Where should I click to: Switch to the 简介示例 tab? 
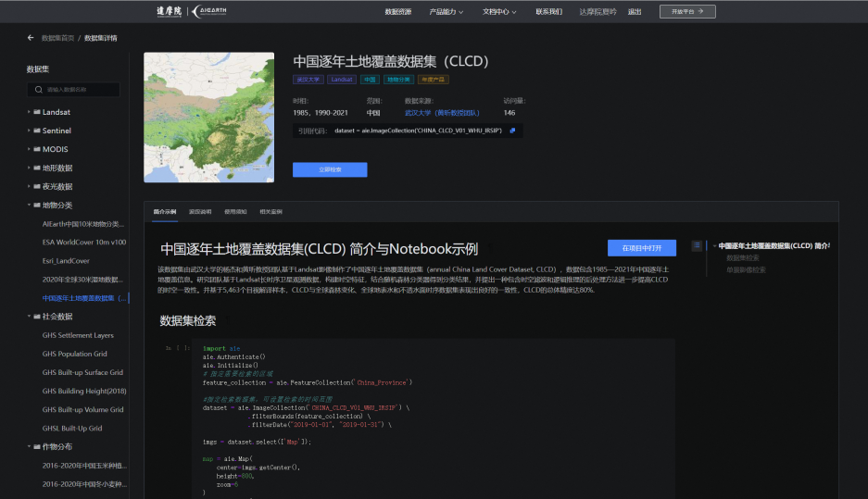point(165,212)
